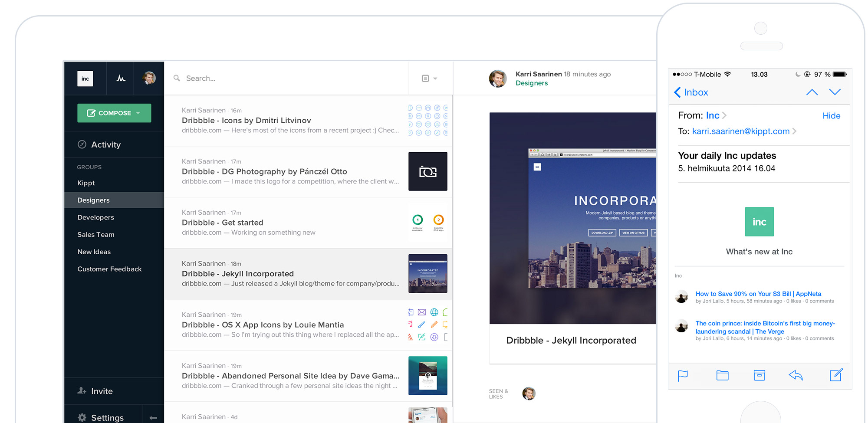The image size is (868, 423).
Task: Tap the compose new mail icon on phone
Action: pos(836,375)
